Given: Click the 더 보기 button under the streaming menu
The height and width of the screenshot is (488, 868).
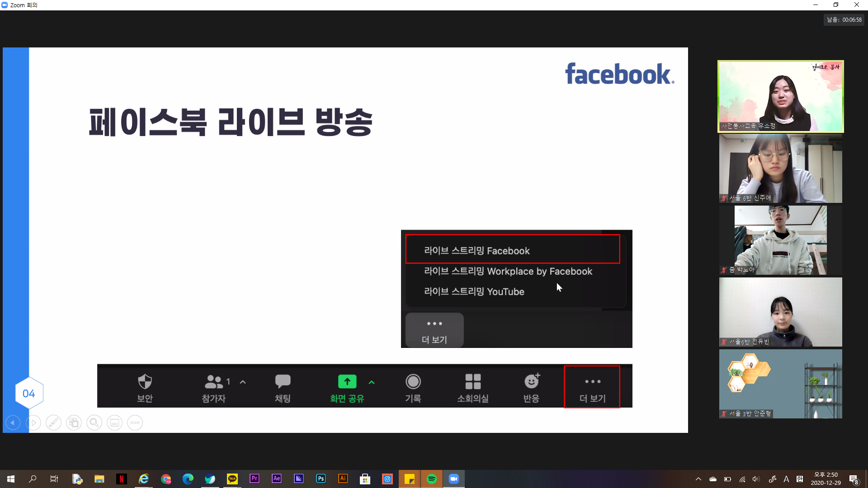Looking at the screenshot, I should pos(434,330).
